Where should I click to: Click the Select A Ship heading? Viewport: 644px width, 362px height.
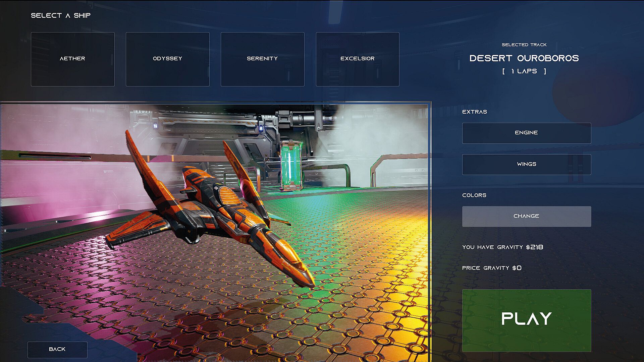61,15
